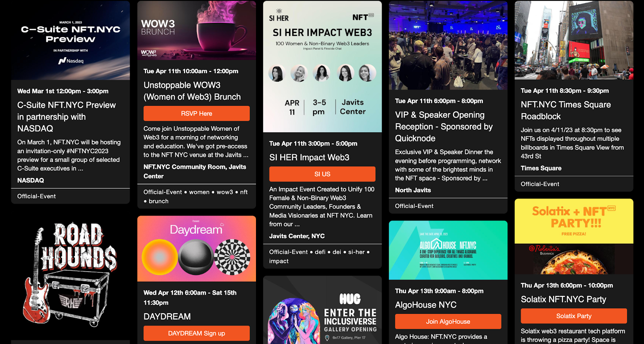The width and height of the screenshot is (644, 344).
Task: Select the dei tag
Action: (x=336, y=252)
